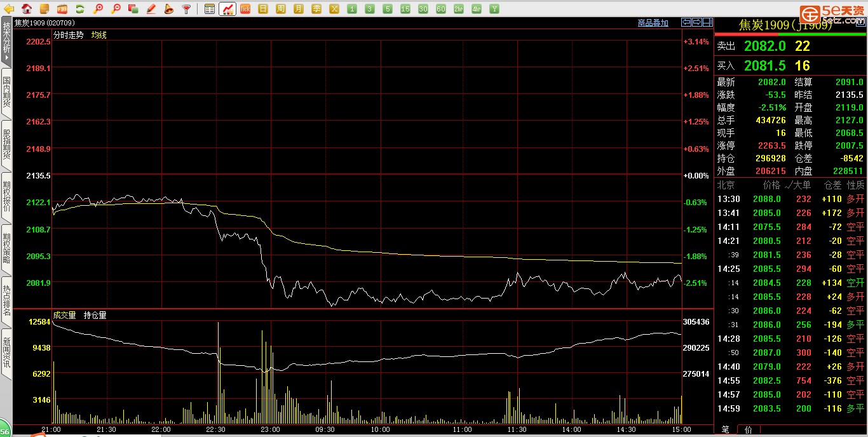Click the green 56 badge bottom left
This screenshot has height=437, width=868.
(x=5, y=429)
